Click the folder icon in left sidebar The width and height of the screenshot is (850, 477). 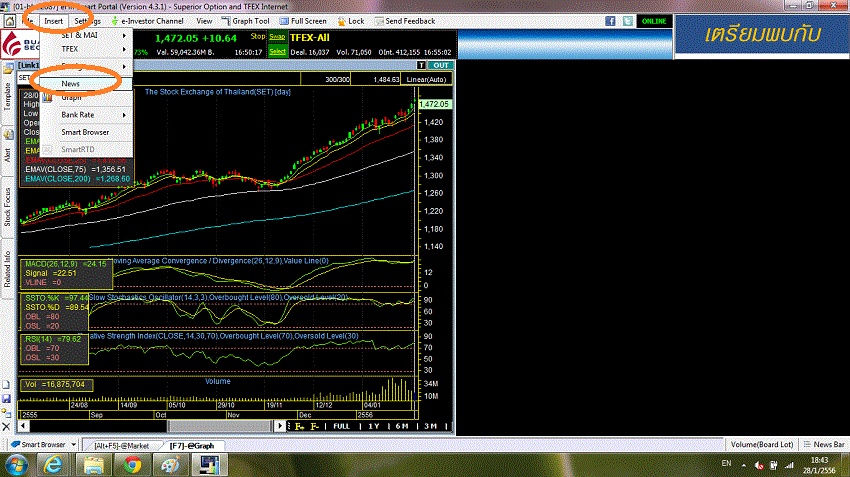pos(8,68)
